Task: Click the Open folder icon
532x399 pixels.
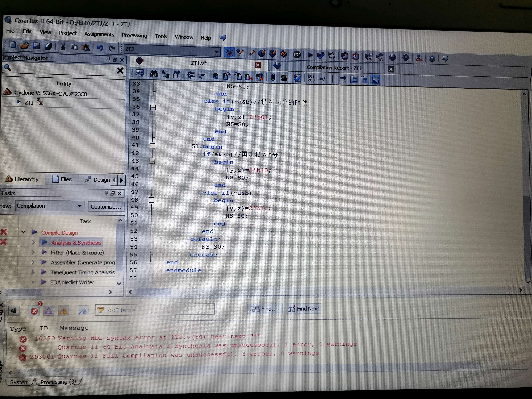Action: pyautogui.click(x=24, y=45)
